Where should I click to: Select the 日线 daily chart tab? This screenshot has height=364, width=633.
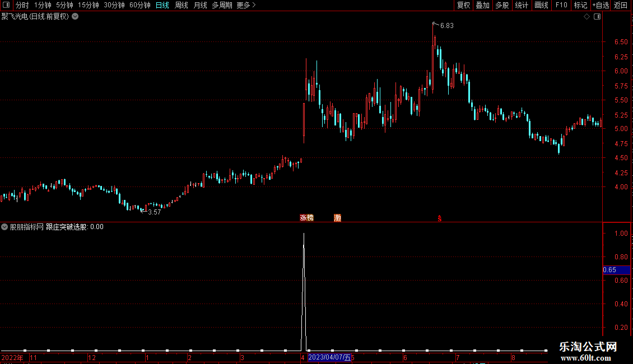tap(162, 5)
